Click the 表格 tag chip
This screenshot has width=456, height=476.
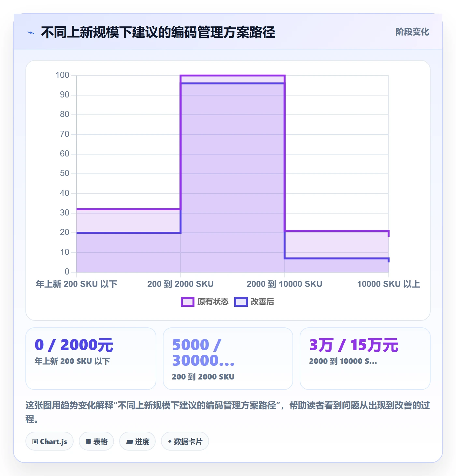point(96,441)
